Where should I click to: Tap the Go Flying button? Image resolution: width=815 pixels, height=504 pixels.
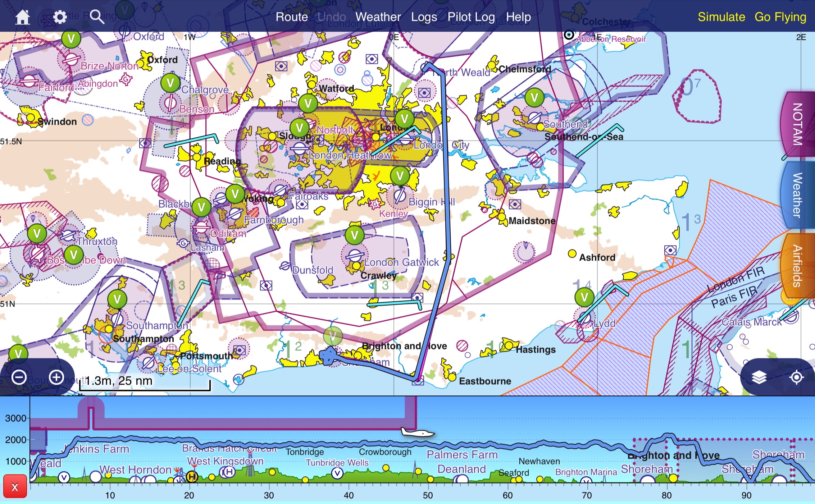coord(780,17)
